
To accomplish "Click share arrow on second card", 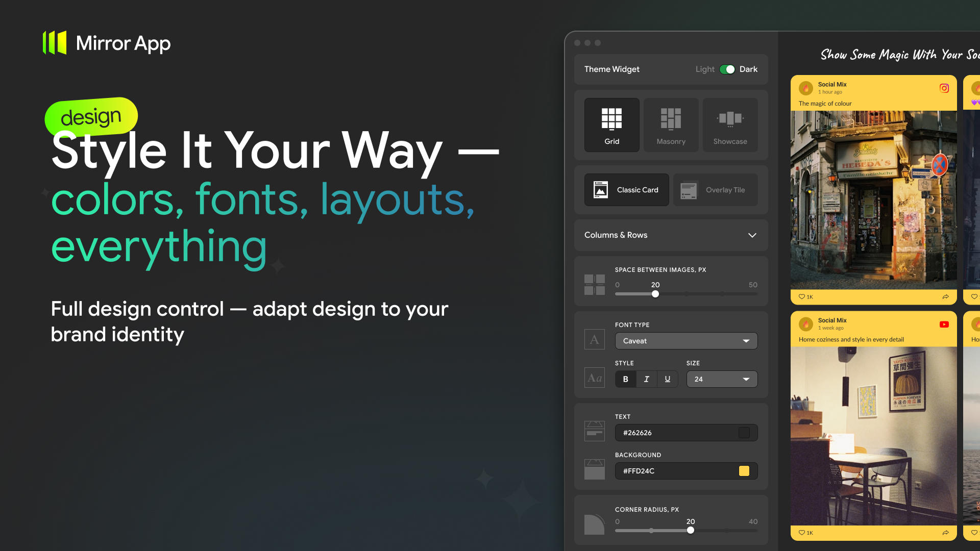I will [945, 533].
